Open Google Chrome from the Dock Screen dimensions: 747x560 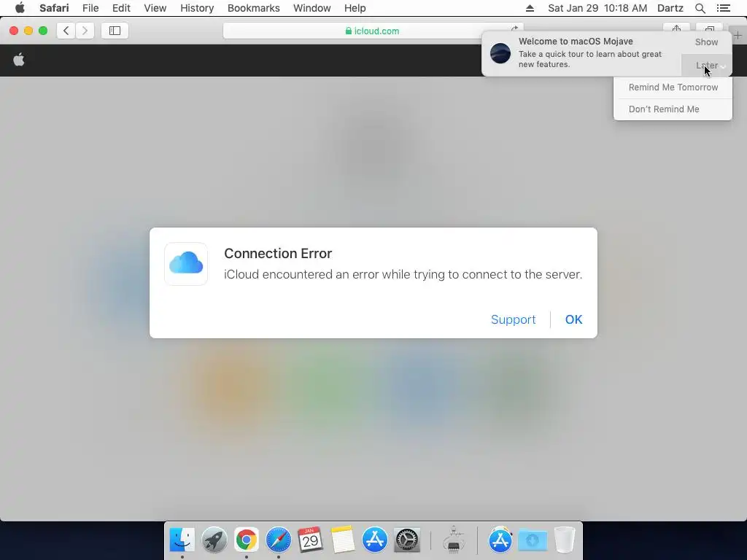coord(247,540)
